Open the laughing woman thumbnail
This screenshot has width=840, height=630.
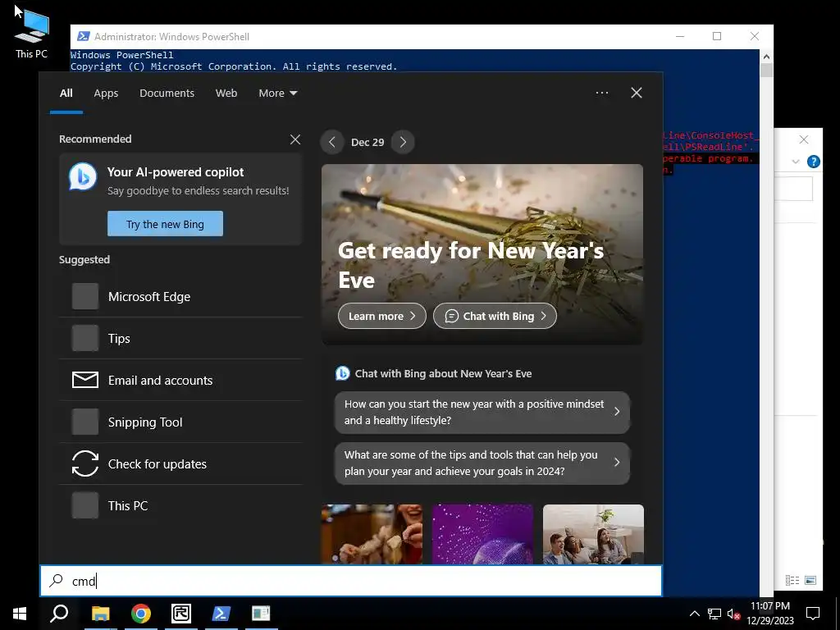(372, 534)
